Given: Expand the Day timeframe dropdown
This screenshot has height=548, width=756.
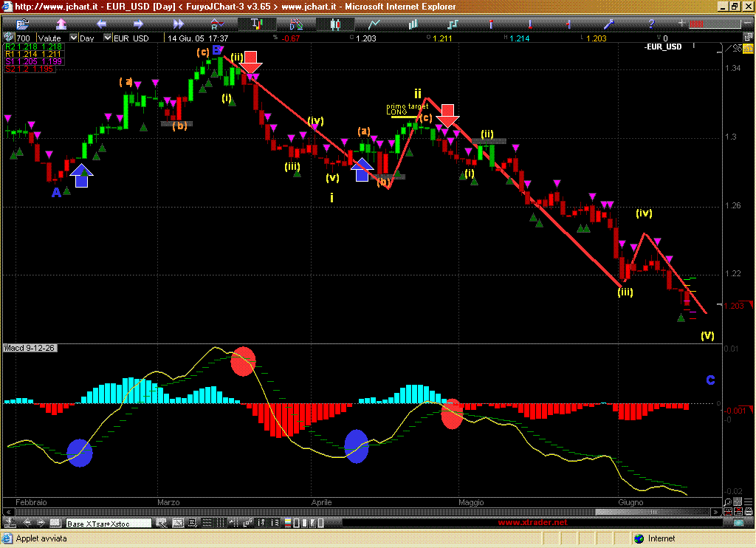Looking at the screenshot, I should 108,38.
